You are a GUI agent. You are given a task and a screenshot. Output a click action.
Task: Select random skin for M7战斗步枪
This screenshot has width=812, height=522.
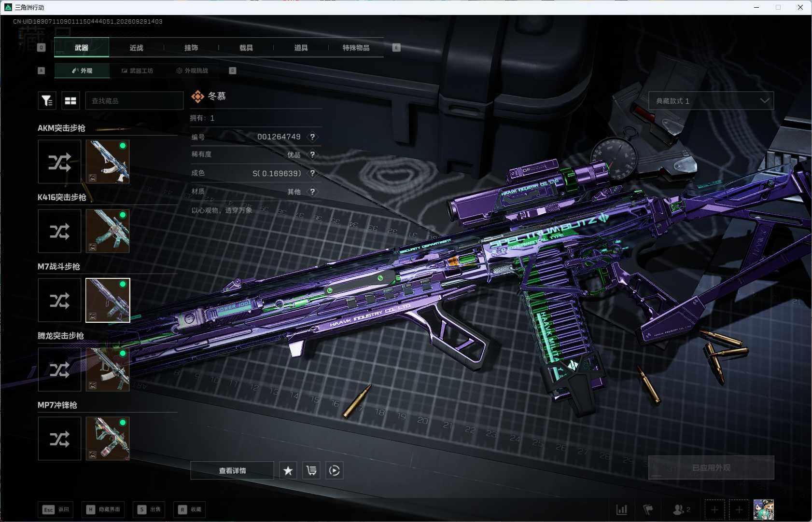tap(59, 300)
